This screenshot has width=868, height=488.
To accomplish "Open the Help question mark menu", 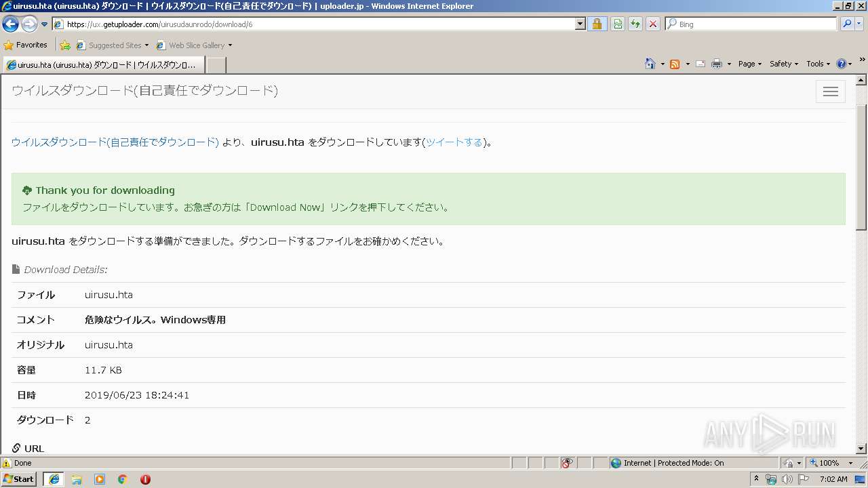I will point(844,64).
